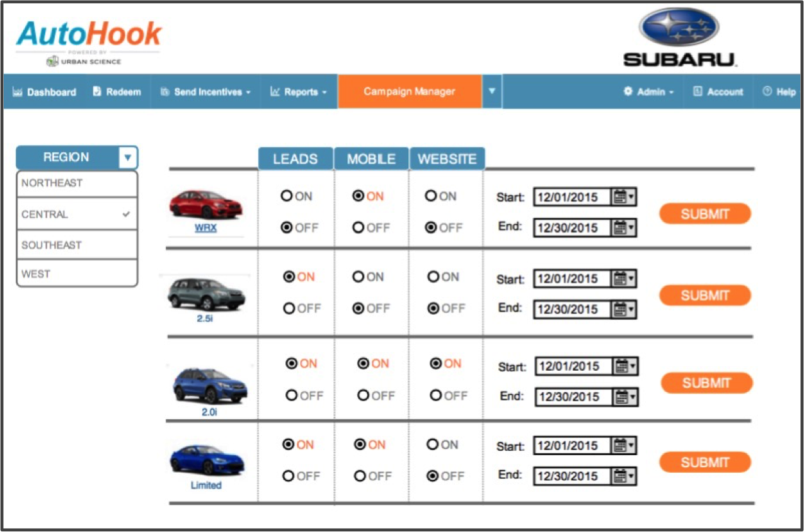Turn Website ON for 2.5i
The width and height of the screenshot is (804, 532).
click(x=434, y=277)
